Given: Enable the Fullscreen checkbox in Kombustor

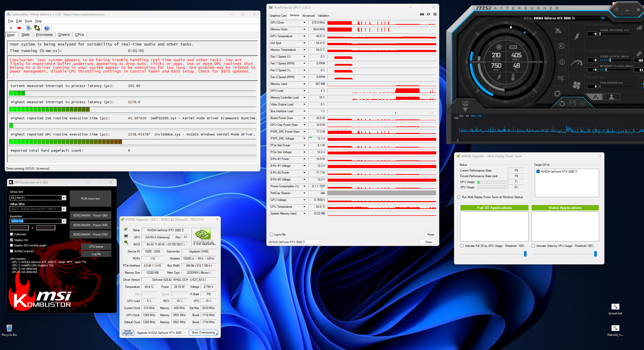Looking at the screenshot, I should point(12,234).
